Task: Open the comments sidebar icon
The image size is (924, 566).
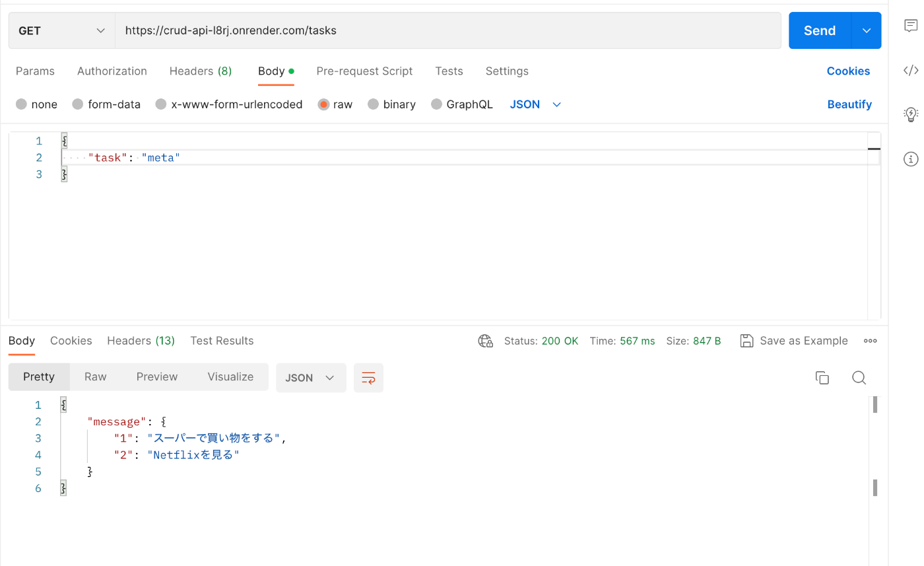Action: click(x=911, y=26)
